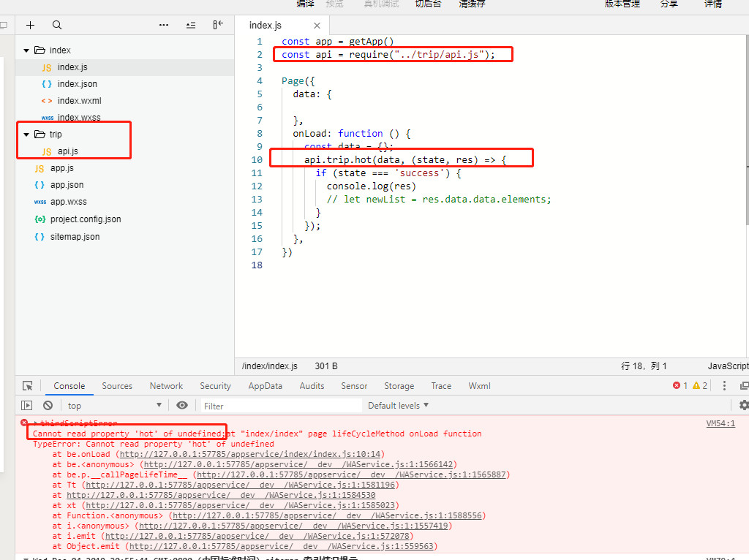Add a new file with plus icon
This screenshot has width=749, height=560.
[30, 26]
